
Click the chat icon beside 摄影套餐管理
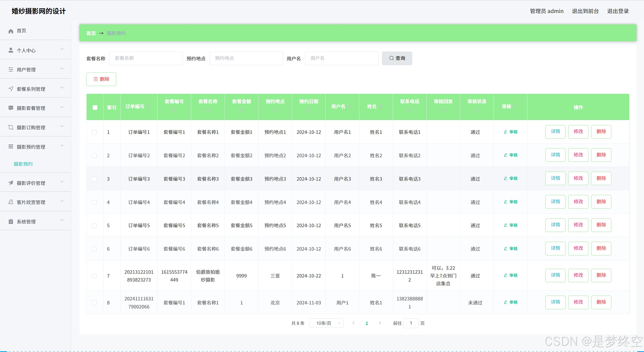(11, 108)
